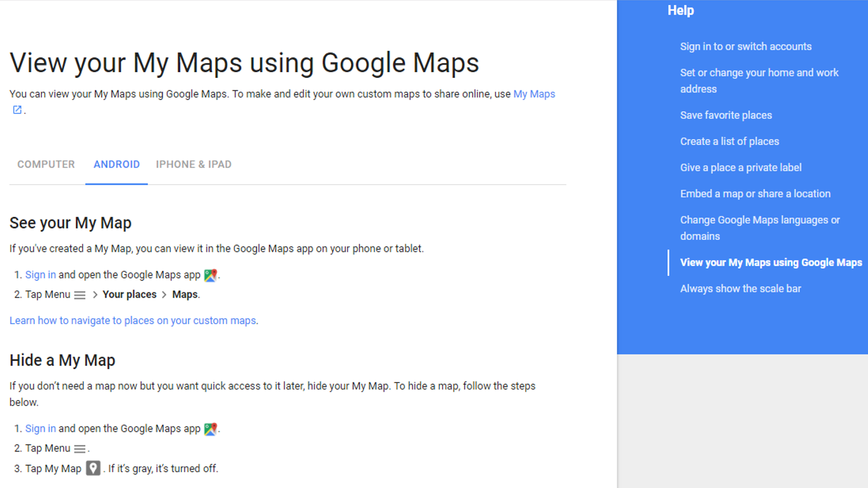Image resolution: width=868 pixels, height=488 pixels.
Task: Open Always show the scale bar article
Action: [741, 289]
